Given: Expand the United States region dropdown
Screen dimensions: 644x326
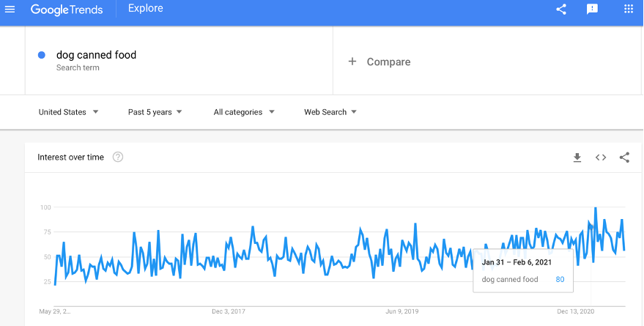Looking at the screenshot, I should (x=68, y=112).
